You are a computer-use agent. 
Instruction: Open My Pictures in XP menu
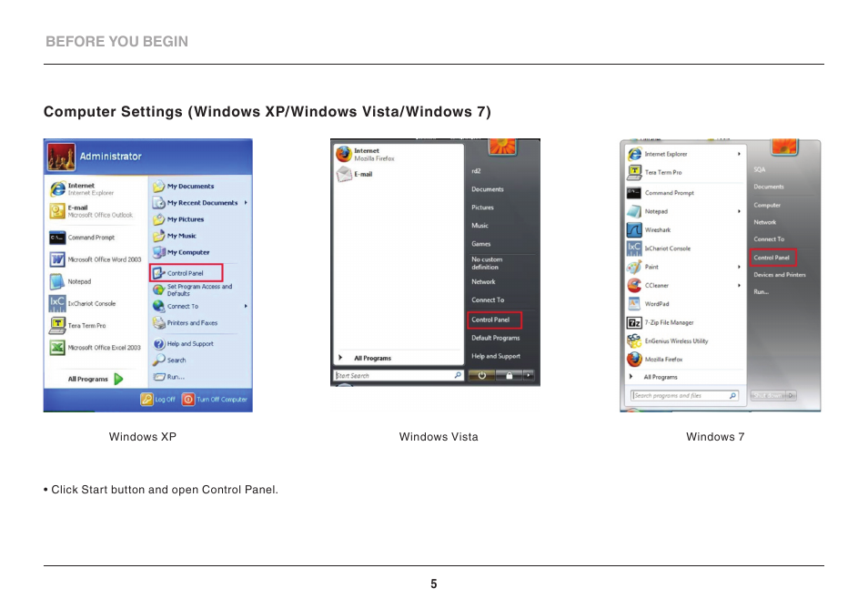point(179,219)
